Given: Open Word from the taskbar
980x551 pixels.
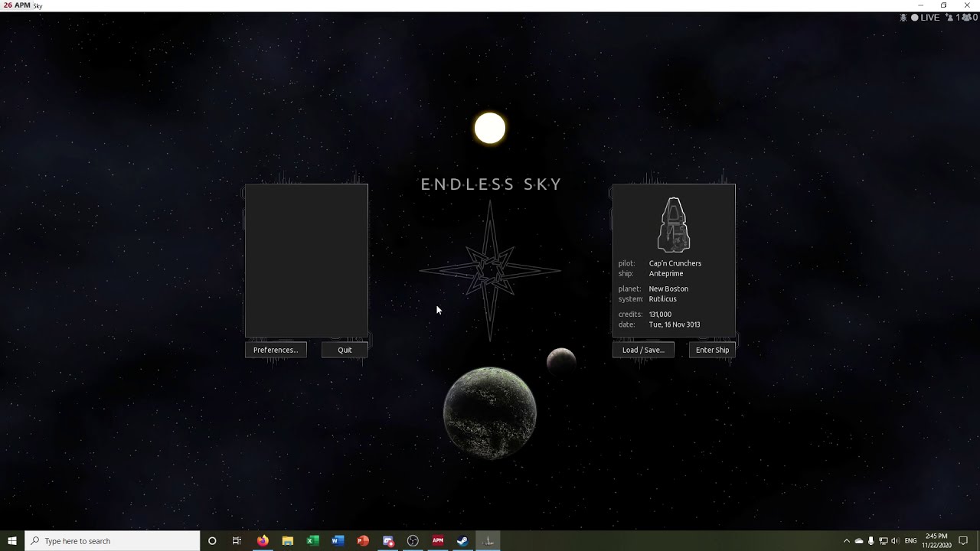Looking at the screenshot, I should pos(338,541).
